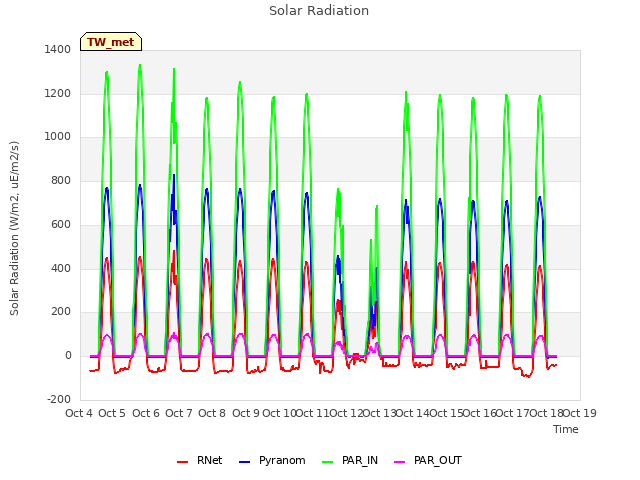This screenshot has height=480, width=640.
Task: Click the 800 y-axis tick label
Action: coord(61,180)
